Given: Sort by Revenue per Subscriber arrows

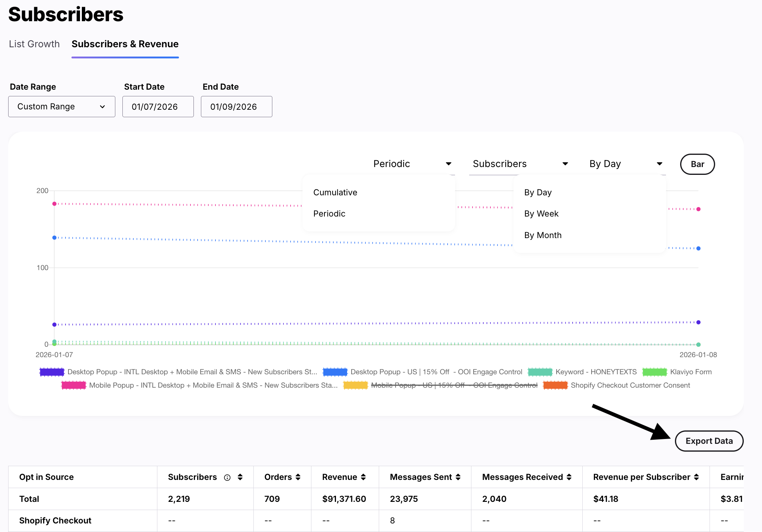Looking at the screenshot, I should [696, 477].
